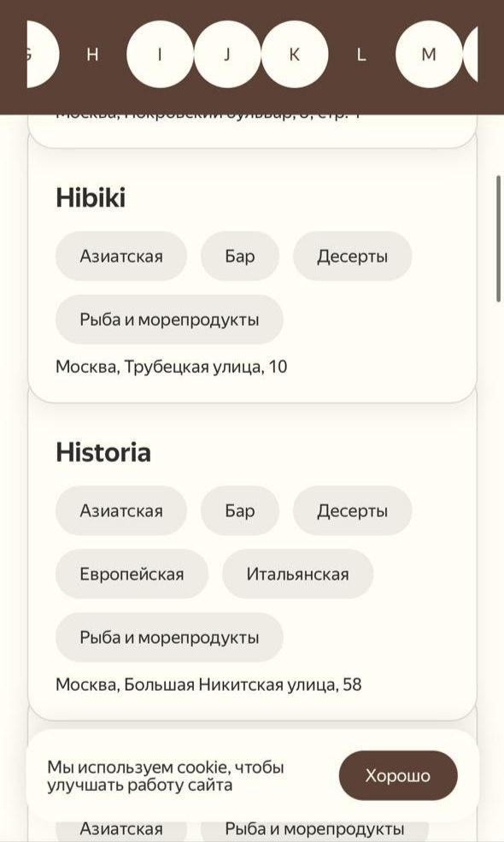Choose the Десерты tag for Hibiki
Screen dimensions: 504x842
(352, 256)
